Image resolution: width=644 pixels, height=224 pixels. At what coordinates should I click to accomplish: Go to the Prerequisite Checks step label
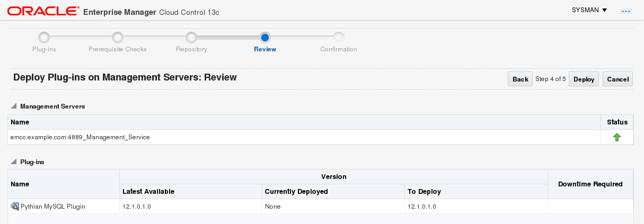(118, 49)
